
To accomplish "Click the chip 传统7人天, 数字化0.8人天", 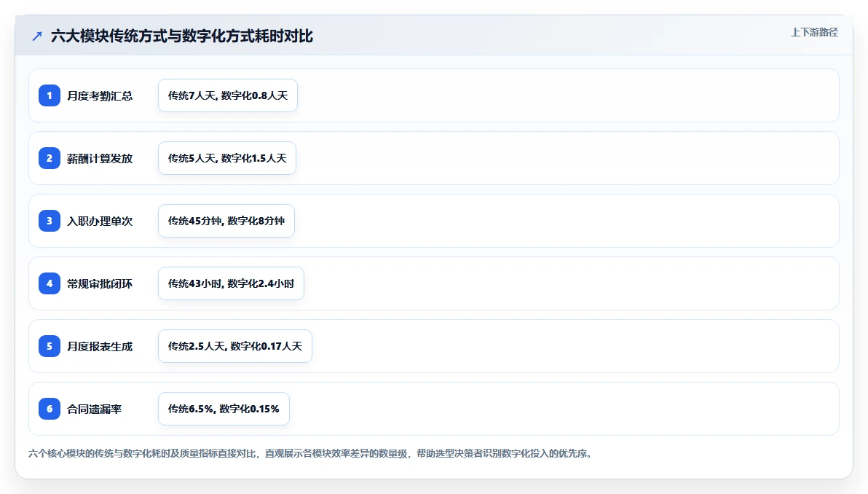I will [x=227, y=95].
